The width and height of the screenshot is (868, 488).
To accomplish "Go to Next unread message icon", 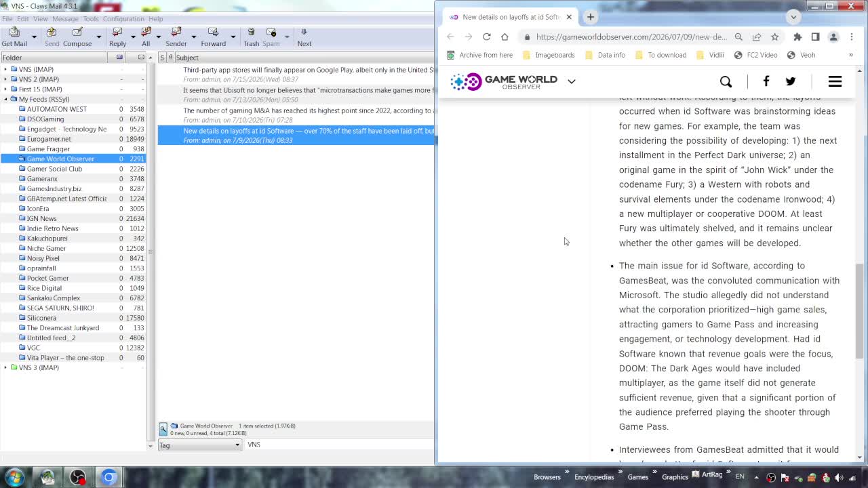I will coord(304,37).
